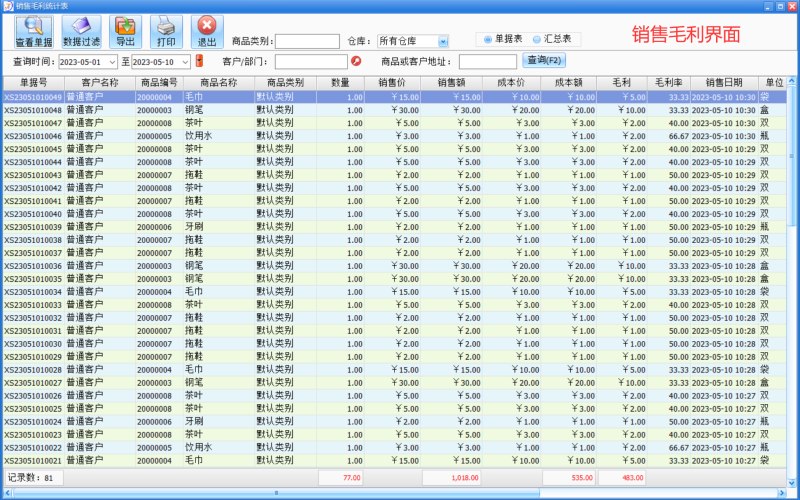Click the total profit 483.00 footer cell

622,478
